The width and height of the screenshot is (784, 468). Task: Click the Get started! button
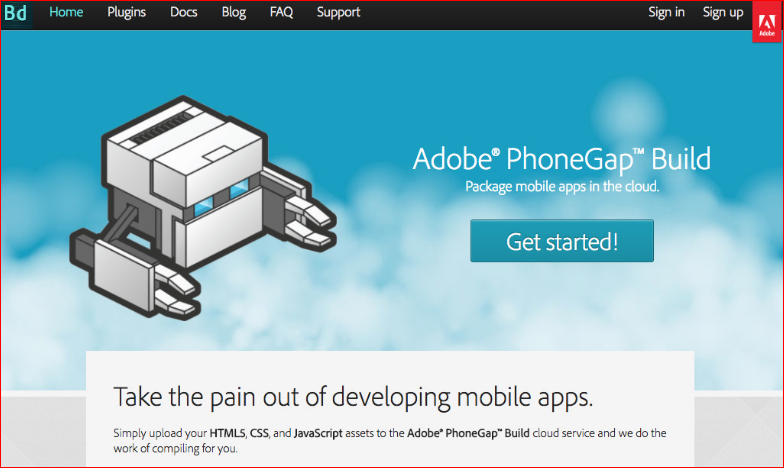(562, 240)
